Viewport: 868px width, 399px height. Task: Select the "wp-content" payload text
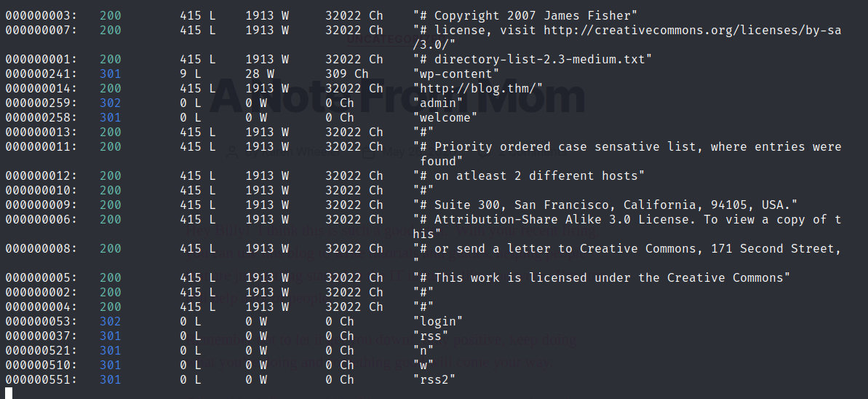tap(456, 74)
